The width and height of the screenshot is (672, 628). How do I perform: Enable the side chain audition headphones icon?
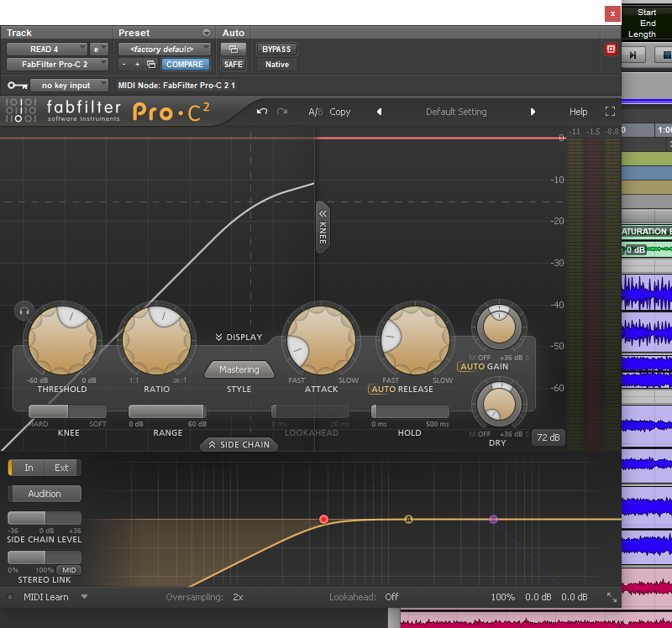[x=24, y=311]
